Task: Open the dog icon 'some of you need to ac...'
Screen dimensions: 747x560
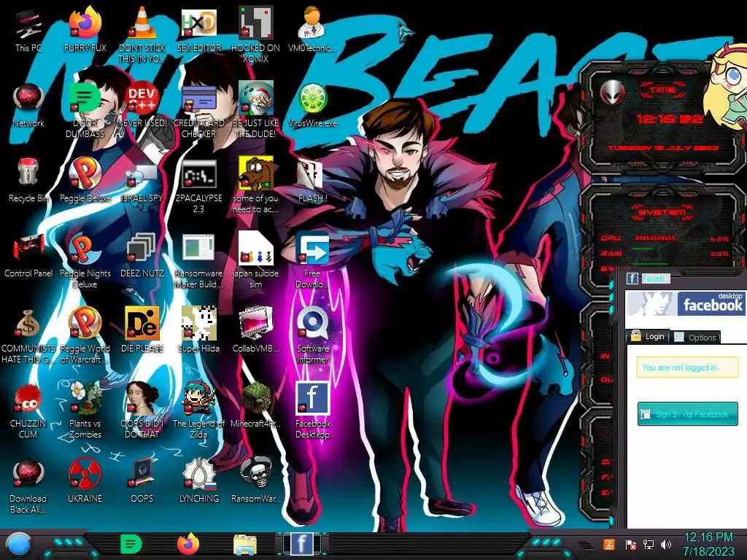Action: (x=256, y=174)
